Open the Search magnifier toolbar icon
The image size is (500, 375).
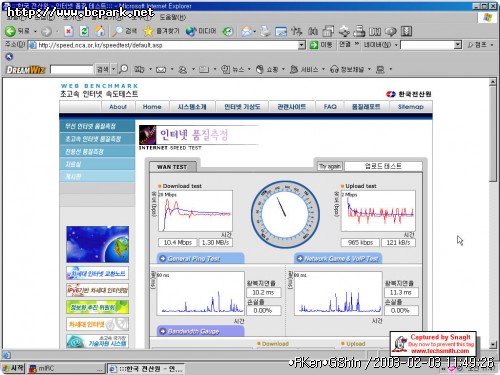(x=117, y=31)
